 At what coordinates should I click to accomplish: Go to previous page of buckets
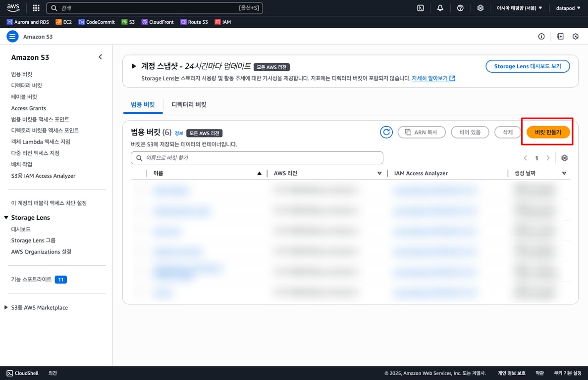526,158
